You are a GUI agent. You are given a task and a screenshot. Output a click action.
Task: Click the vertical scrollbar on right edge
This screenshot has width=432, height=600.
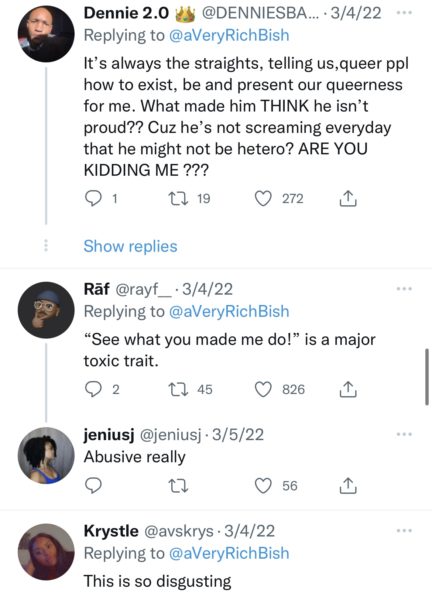[427, 377]
